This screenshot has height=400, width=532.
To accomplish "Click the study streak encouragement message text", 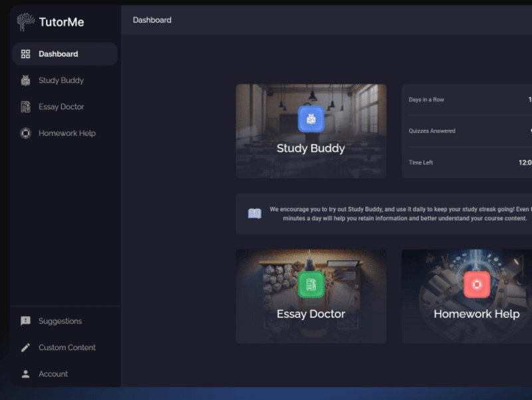I will [401, 214].
